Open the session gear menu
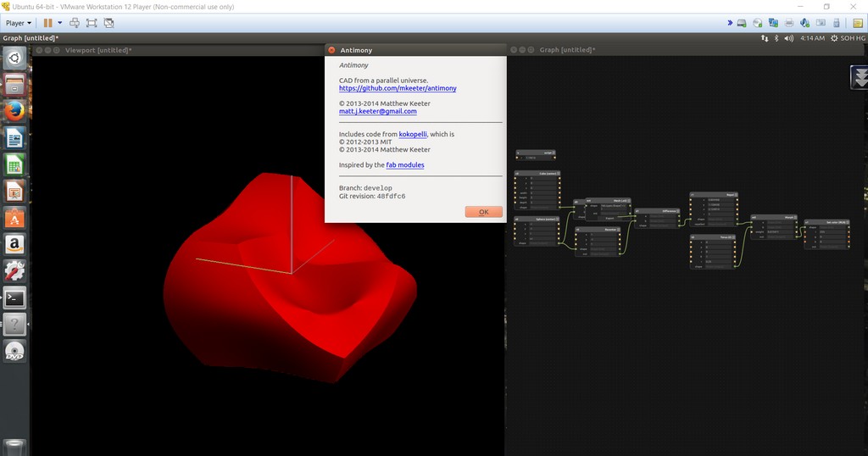This screenshot has height=456, width=868. click(x=834, y=38)
